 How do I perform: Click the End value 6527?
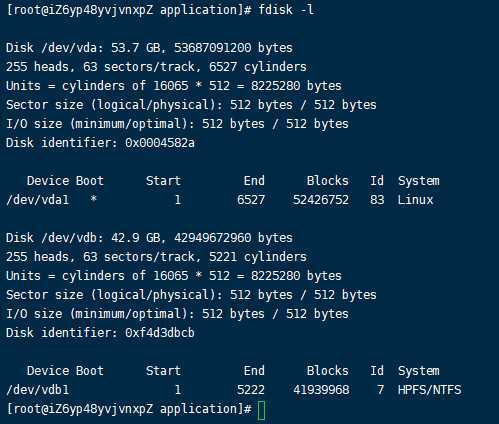[x=251, y=200]
